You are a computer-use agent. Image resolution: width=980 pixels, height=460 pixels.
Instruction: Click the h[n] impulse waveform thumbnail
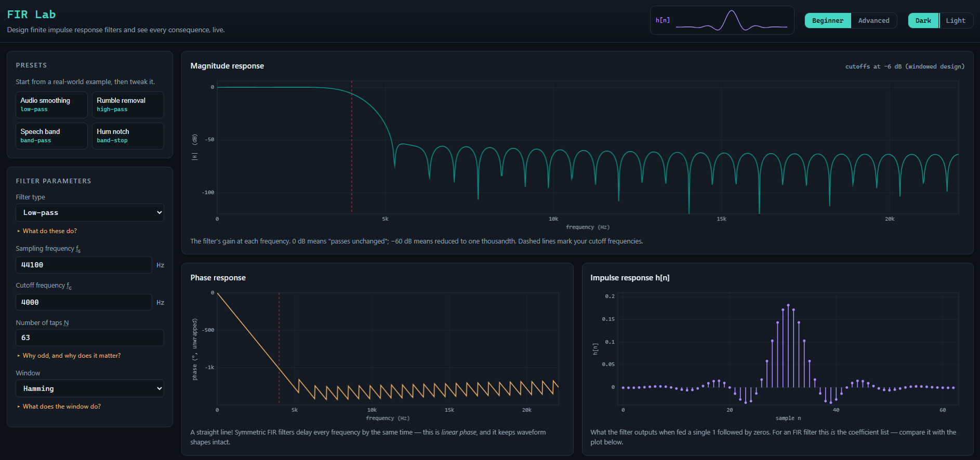tap(722, 20)
